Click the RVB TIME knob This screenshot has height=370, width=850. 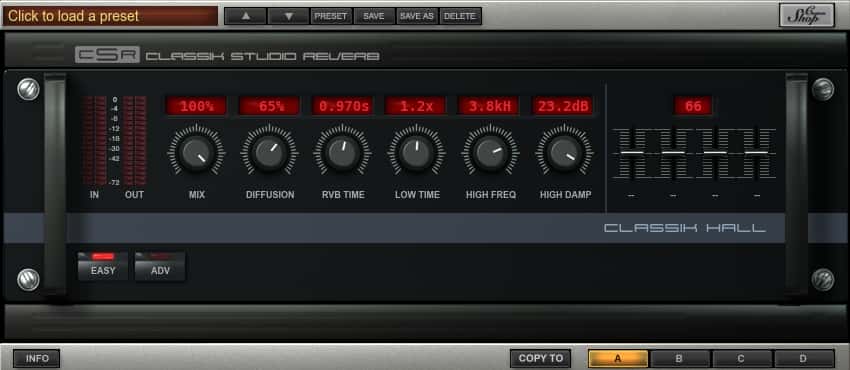click(x=343, y=153)
